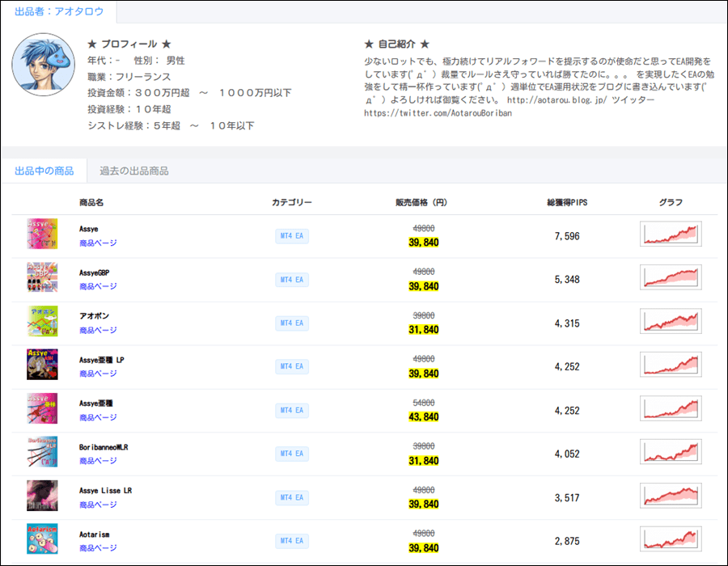
Task: Open 商品ページ link for AssyeGBP
Action: 98,286
